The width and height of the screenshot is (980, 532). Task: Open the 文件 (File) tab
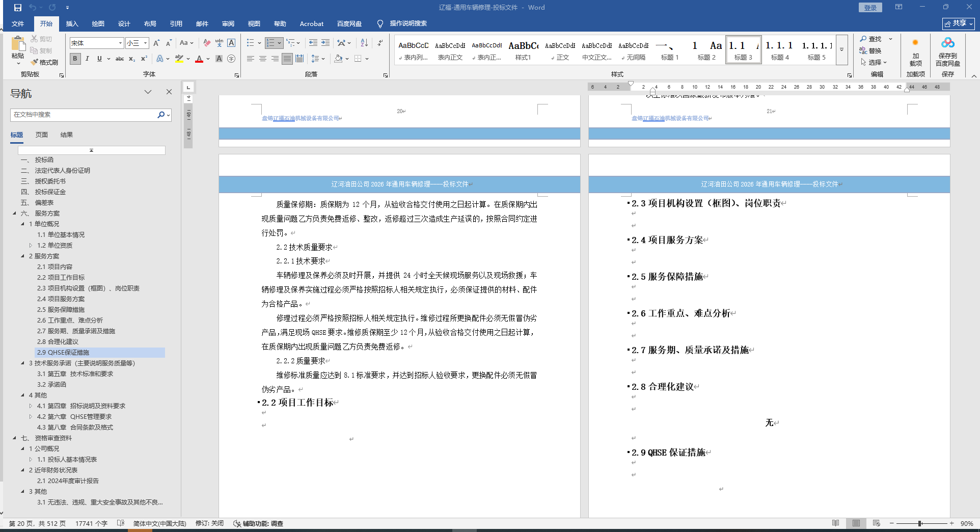[18, 23]
